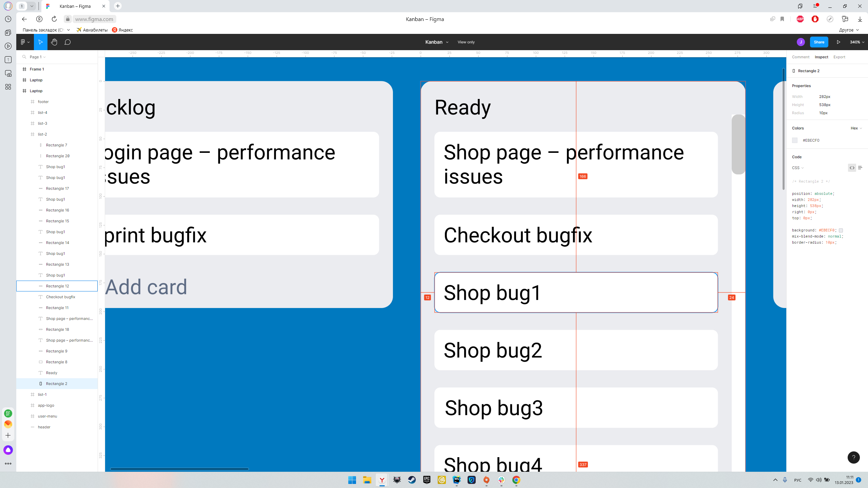Switch to the Export tab
Viewport: 868px width, 488px height.
pos(839,57)
